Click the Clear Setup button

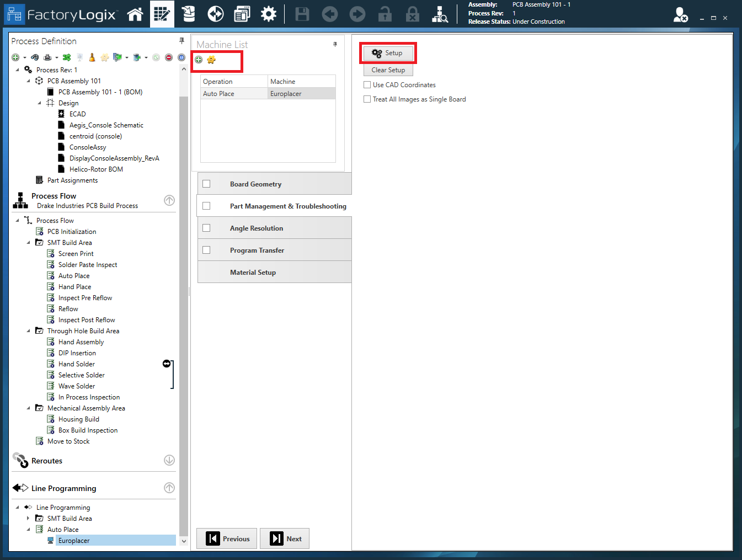pos(388,70)
